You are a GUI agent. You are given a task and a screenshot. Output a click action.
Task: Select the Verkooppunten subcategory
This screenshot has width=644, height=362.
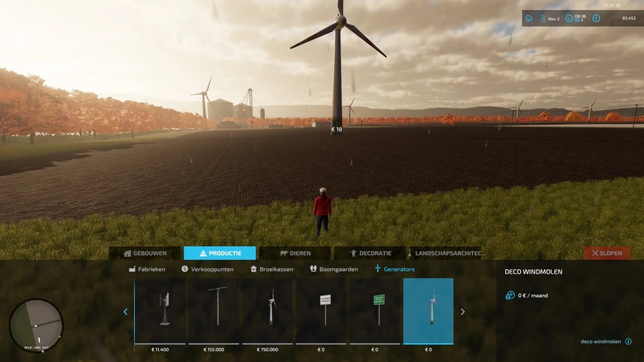click(207, 269)
